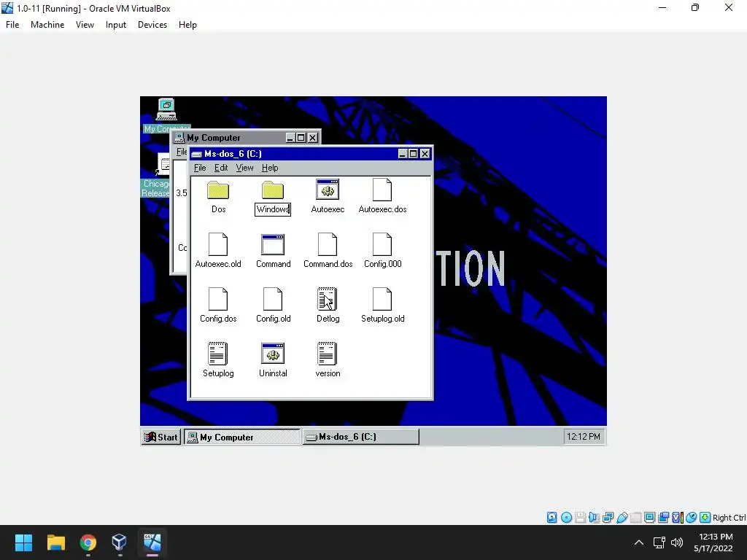This screenshot has width=747, height=560.
Task: Open VirtualBox Manager from host taskbar
Action: tap(120, 542)
